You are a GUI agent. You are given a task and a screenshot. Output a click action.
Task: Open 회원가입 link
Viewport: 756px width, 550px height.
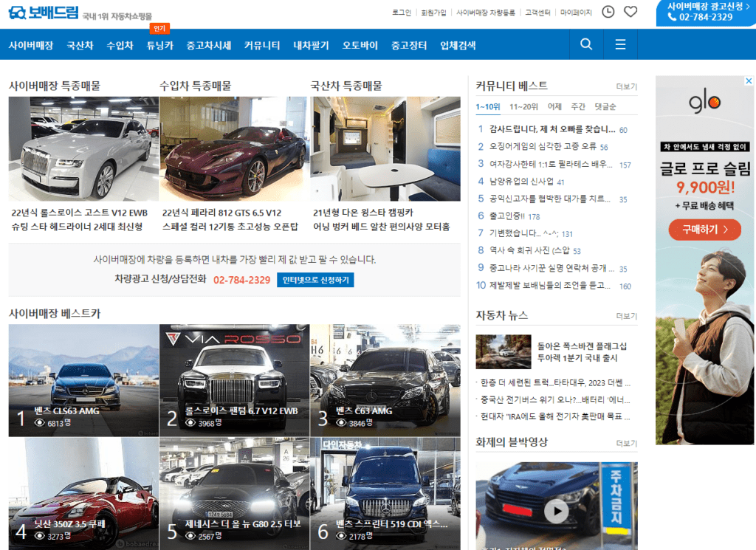(x=433, y=13)
